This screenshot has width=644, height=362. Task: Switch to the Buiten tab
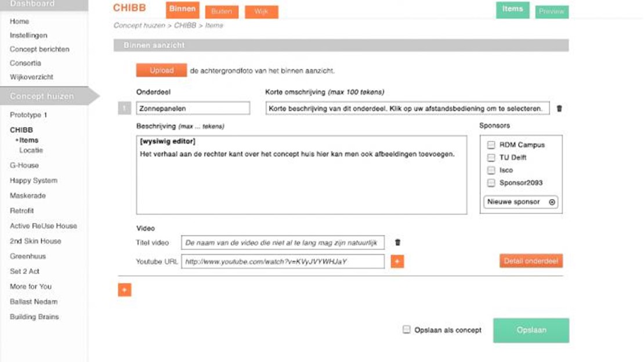(221, 12)
